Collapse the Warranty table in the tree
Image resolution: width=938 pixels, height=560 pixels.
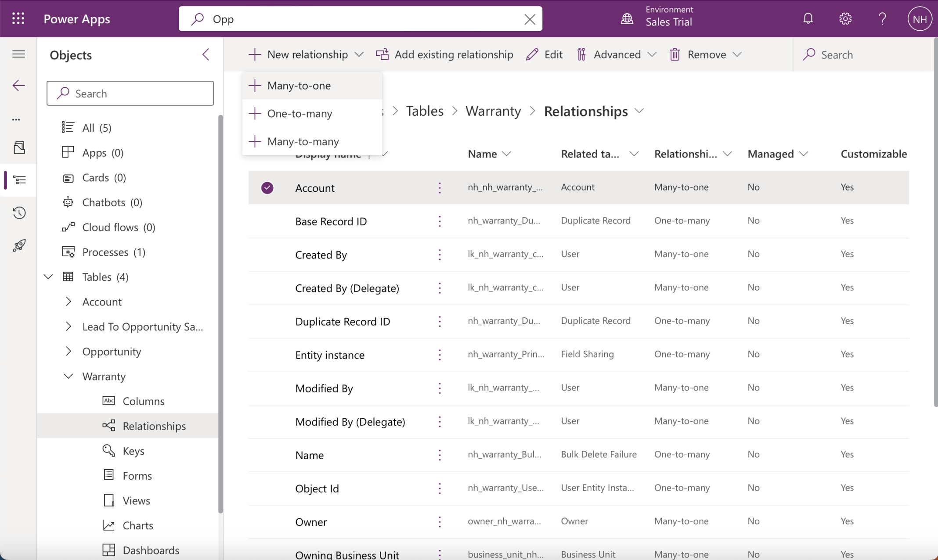tap(69, 376)
